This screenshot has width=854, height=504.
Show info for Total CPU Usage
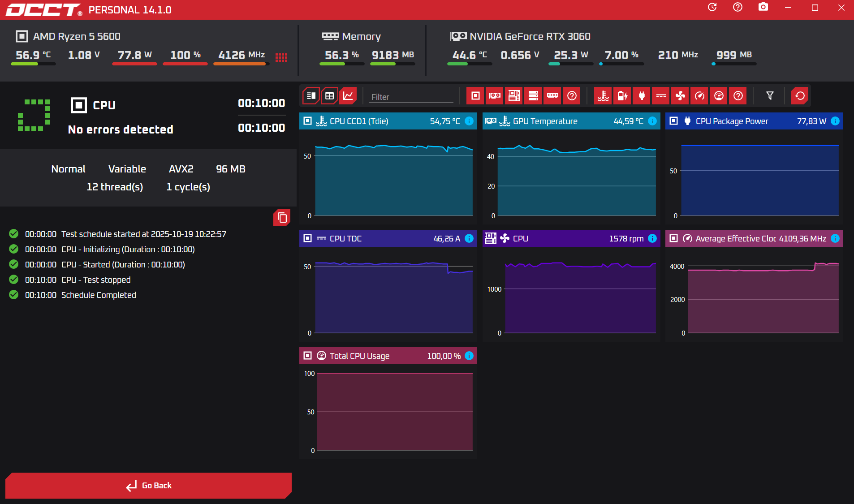469,356
